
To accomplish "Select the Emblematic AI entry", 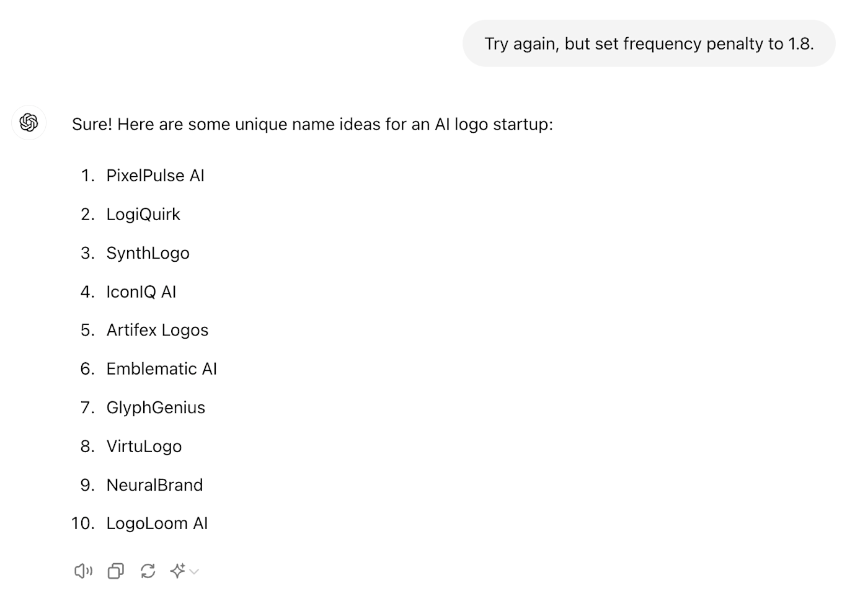I will coord(161,368).
